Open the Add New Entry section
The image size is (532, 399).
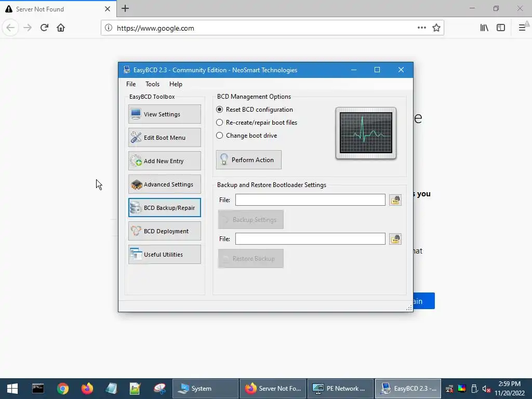165,161
